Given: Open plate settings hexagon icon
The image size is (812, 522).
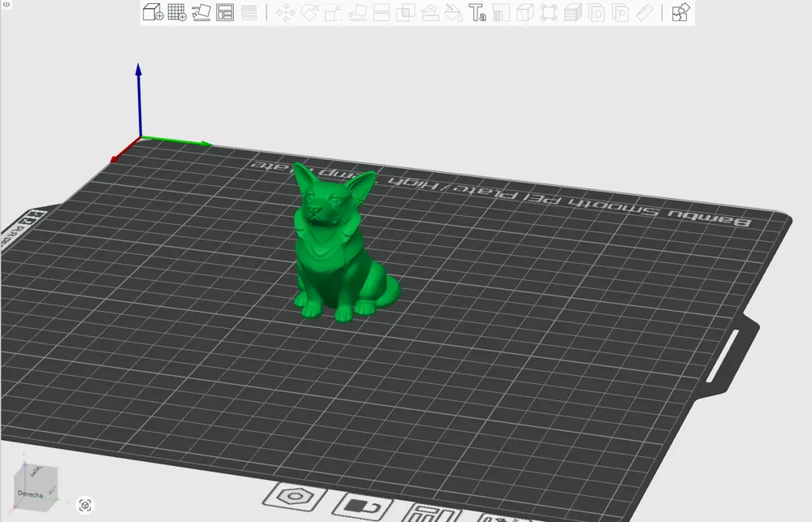Looking at the screenshot, I should coord(291,496).
